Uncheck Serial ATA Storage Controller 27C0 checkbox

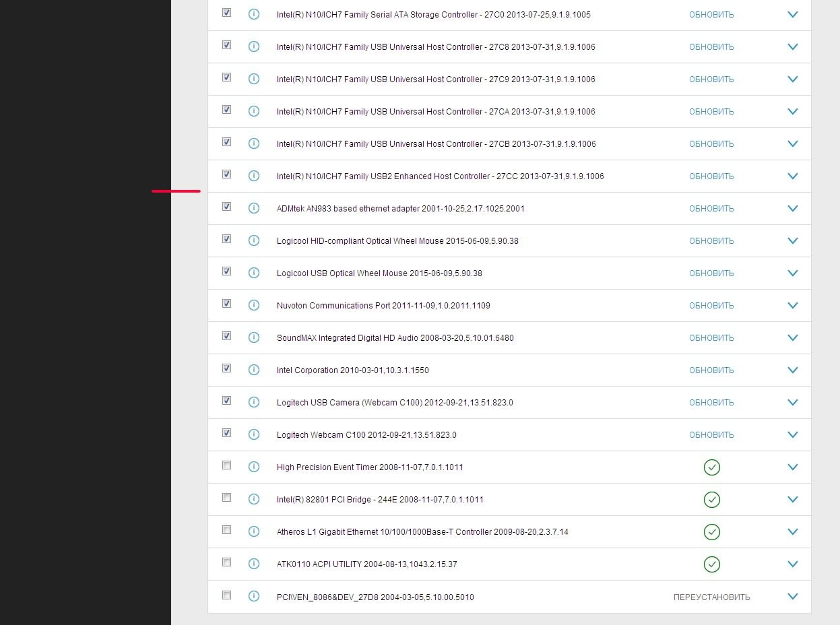(x=226, y=12)
